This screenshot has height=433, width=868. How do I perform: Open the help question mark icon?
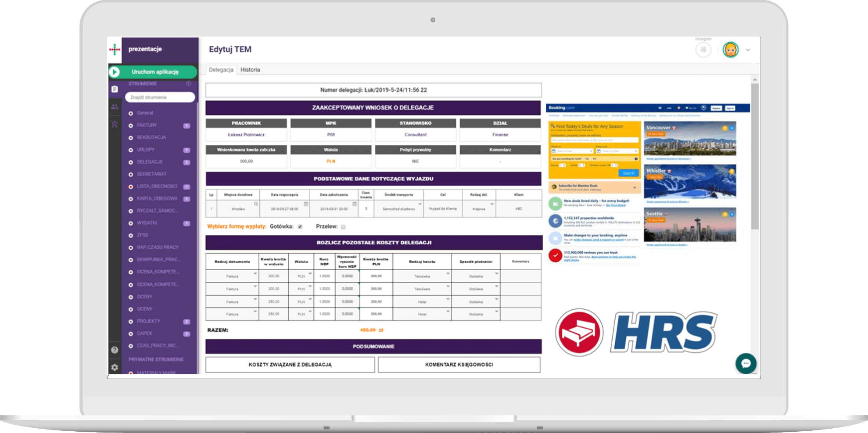(115, 350)
